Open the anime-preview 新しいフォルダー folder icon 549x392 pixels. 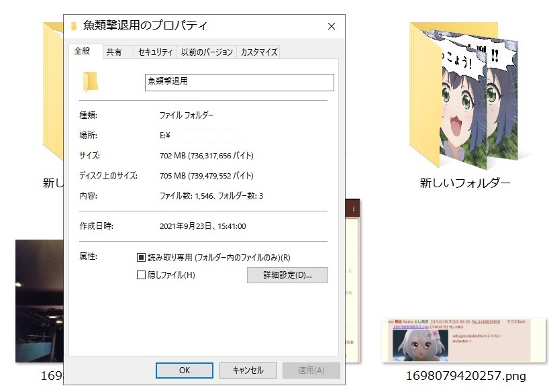466,96
